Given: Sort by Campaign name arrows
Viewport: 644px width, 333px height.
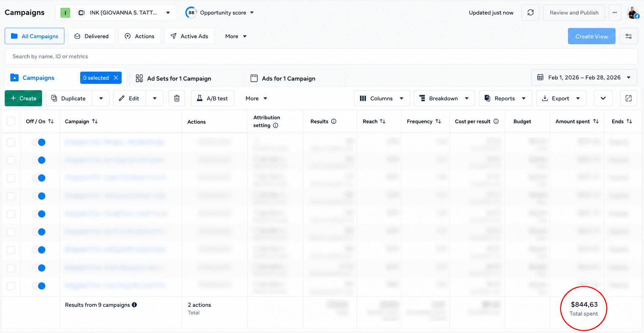Looking at the screenshot, I should click(x=95, y=121).
